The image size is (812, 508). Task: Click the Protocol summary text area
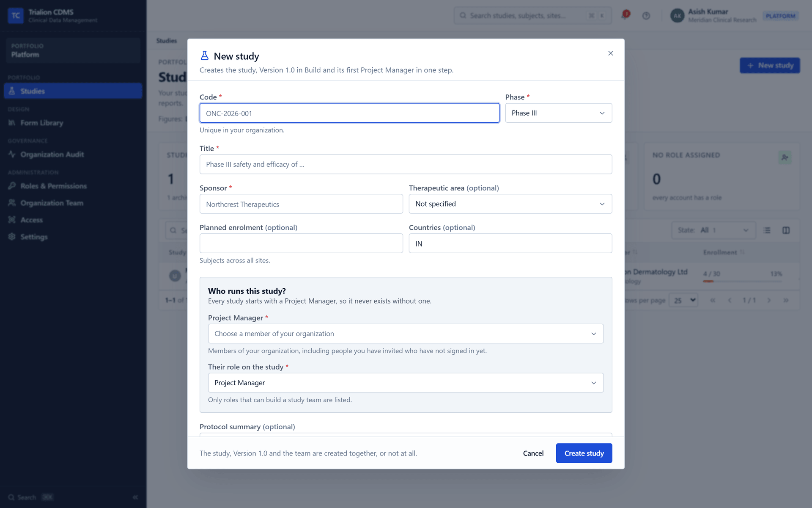[x=406, y=435]
